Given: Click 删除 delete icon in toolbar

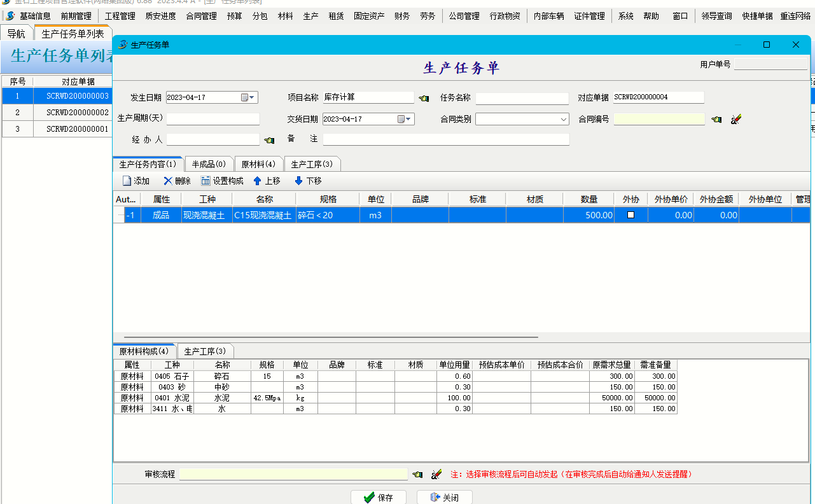Looking at the screenshot, I should point(168,181).
